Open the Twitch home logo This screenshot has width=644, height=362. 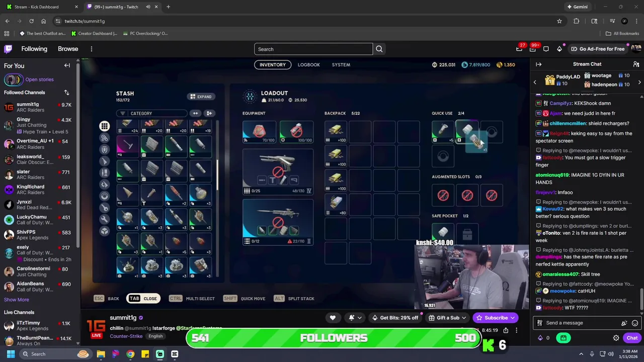[x=9, y=49]
